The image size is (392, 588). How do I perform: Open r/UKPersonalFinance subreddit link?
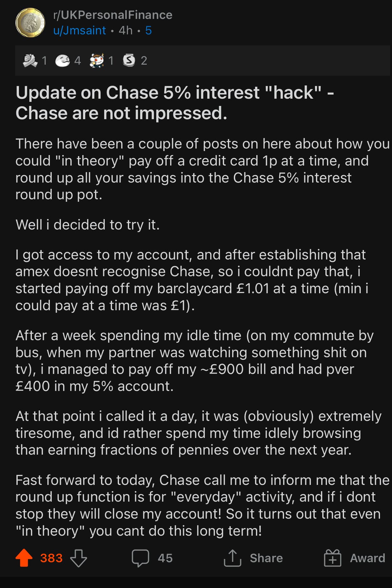[113, 15]
